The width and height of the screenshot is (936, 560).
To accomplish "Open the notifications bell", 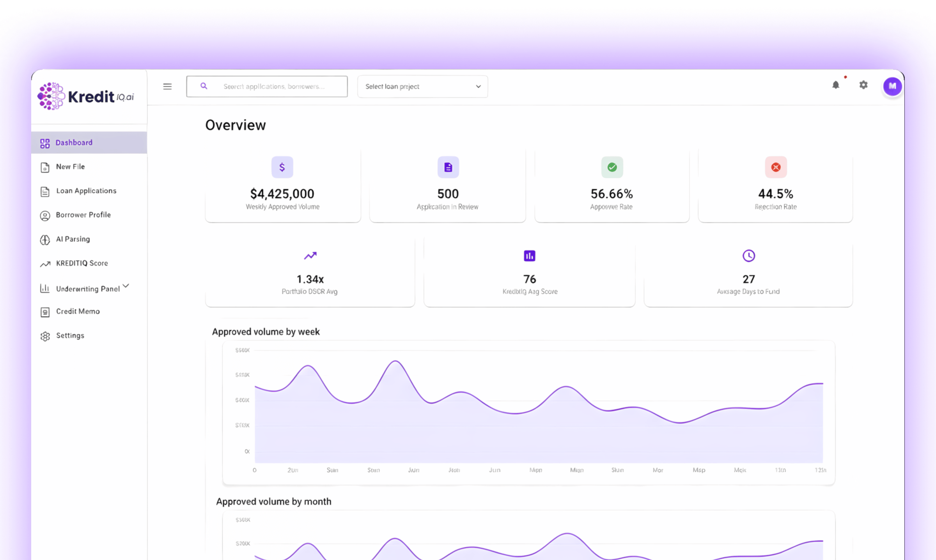I will 835,85.
